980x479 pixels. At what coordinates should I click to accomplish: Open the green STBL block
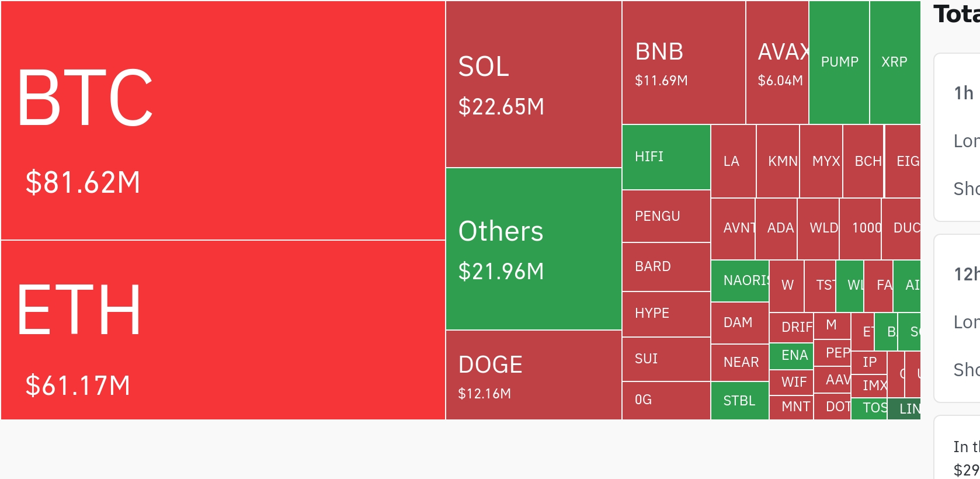(739, 401)
